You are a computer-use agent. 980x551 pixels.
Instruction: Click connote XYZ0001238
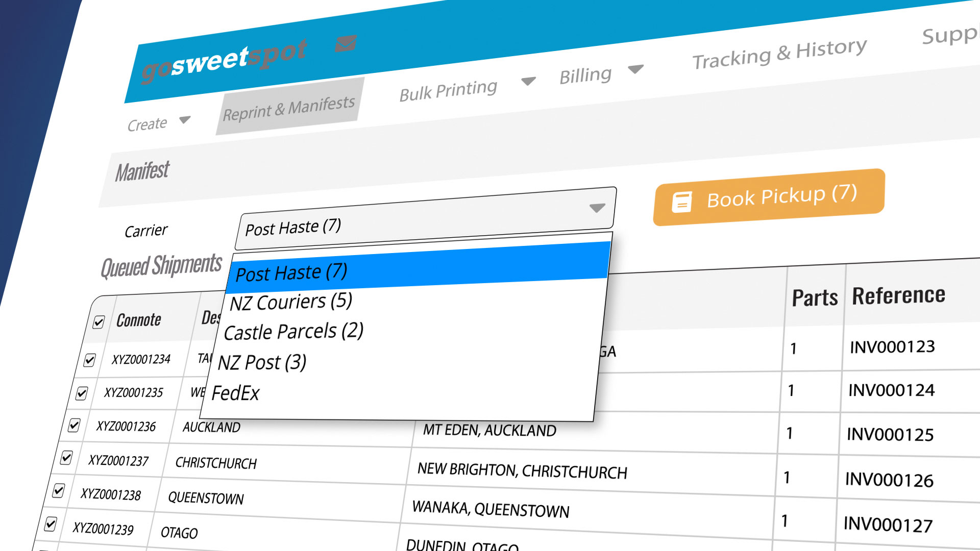[110, 494]
